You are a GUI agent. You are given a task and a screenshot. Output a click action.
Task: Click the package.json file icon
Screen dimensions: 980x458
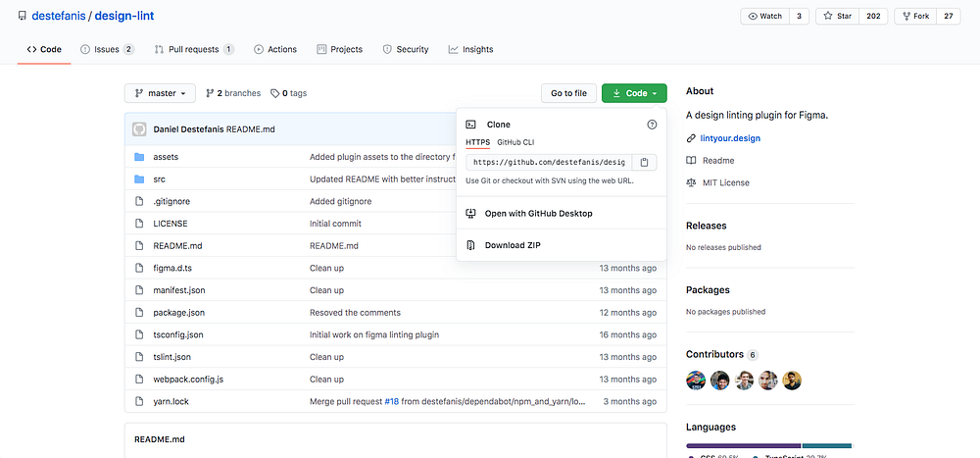click(x=139, y=312)
